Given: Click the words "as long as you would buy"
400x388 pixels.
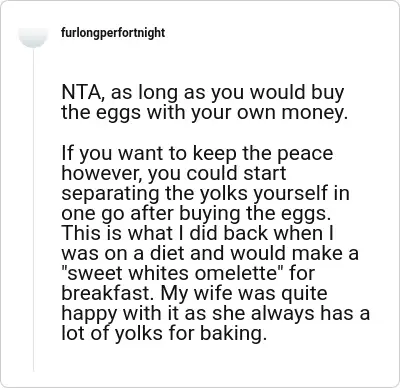Looking at the screenshot, I should point(227,93).
